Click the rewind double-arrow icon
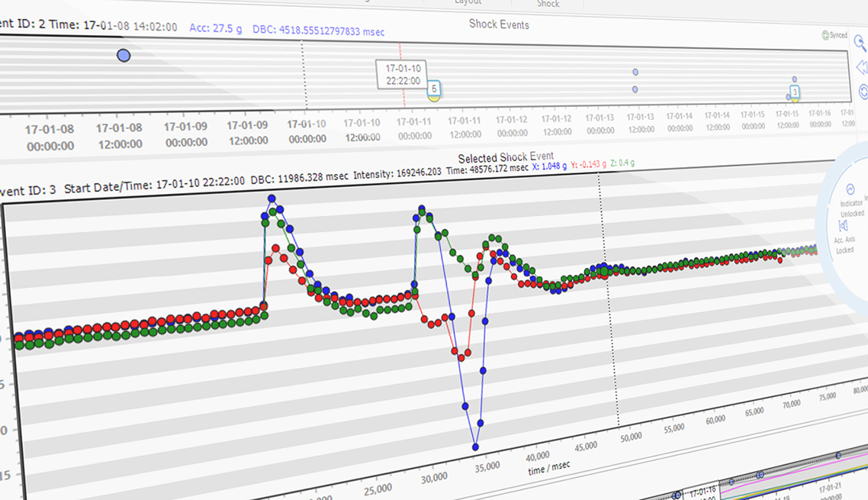The width and height of the screenshot is (868, 500). coord(862,68)
